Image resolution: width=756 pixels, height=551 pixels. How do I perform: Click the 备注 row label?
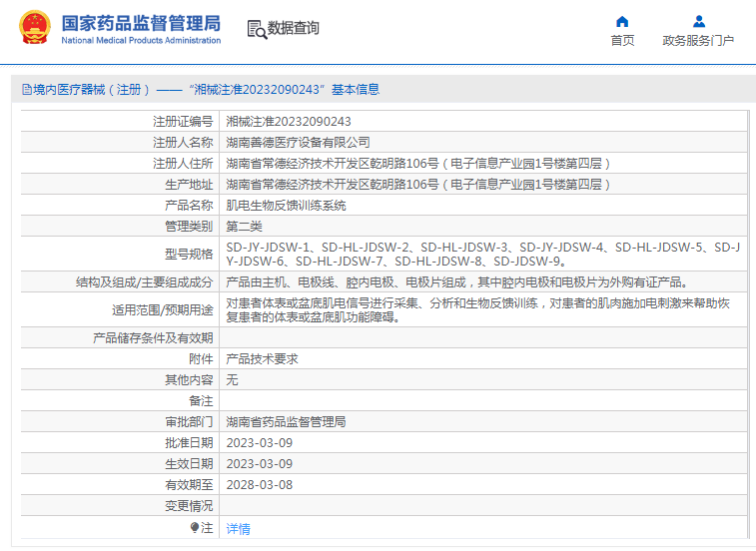(x=201, y=401)
